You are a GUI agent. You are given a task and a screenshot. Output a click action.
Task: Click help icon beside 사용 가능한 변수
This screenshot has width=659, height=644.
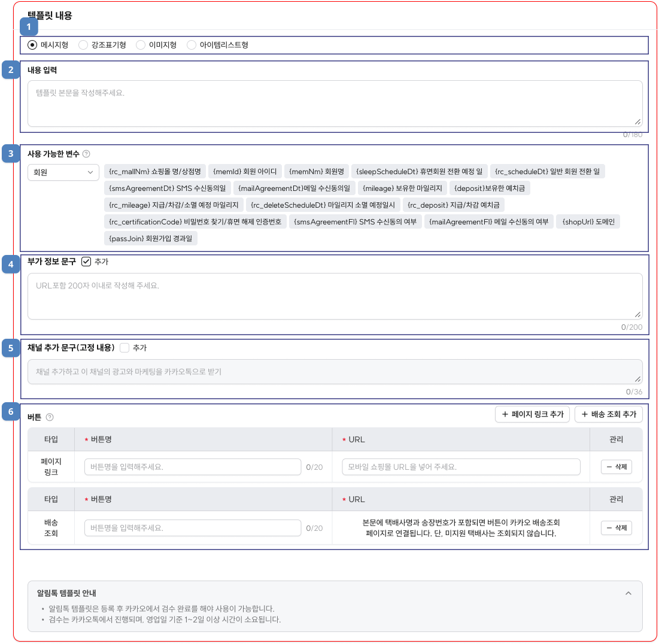(x=86, y=154)
